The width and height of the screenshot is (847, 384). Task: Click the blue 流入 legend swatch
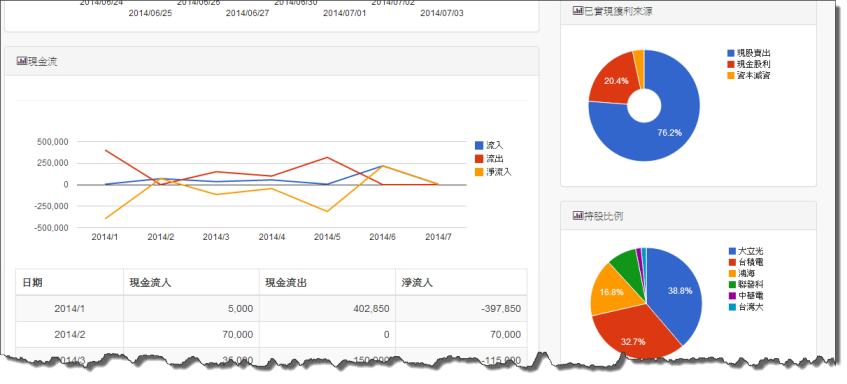point(479,145)
